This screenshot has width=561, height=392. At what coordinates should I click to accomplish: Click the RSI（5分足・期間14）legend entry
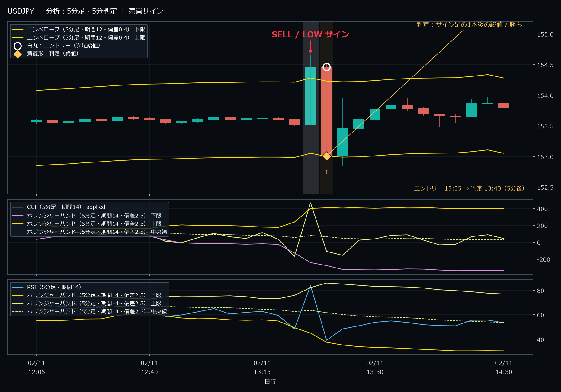(46, 287)
